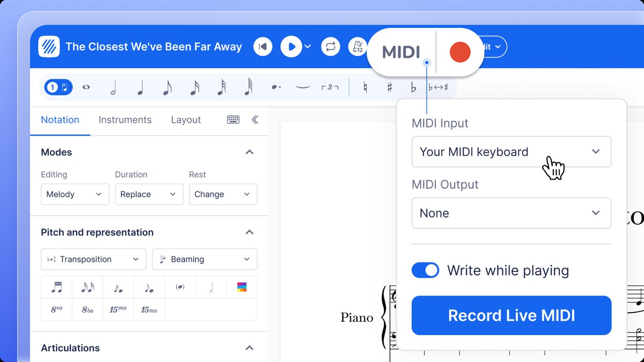Click the Flat app logo icon
644x362 pixels.
click(x=49, y=47)
